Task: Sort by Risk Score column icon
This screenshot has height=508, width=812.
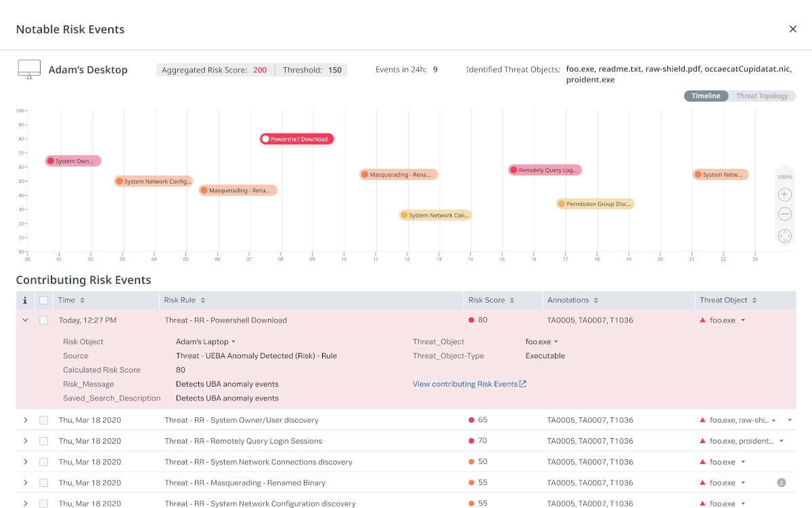Action: click(x=512, y=300)
